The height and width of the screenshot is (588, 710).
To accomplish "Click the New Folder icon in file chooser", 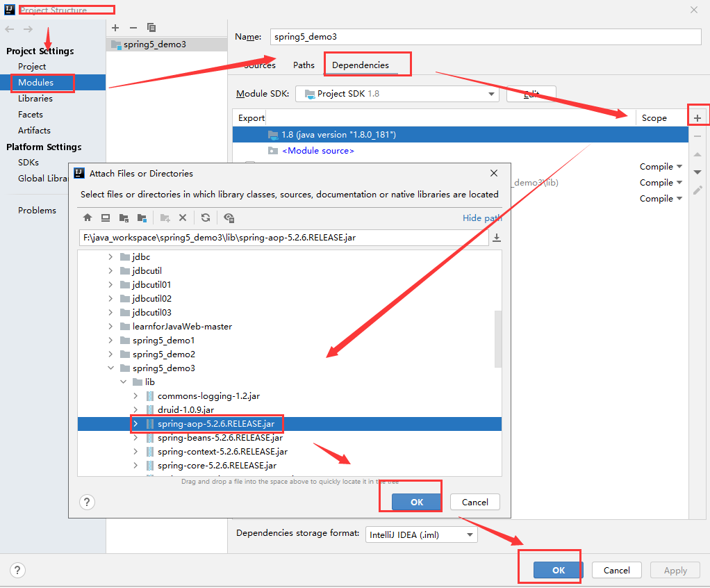I will click(165, 218).
